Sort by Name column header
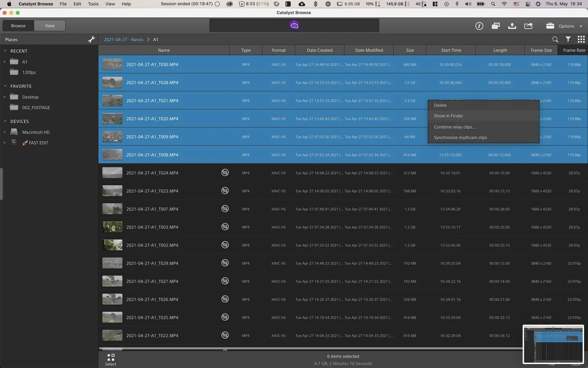The height and width of the screenshot is (368, 588). pyautogui.click(x=164, y=50)
